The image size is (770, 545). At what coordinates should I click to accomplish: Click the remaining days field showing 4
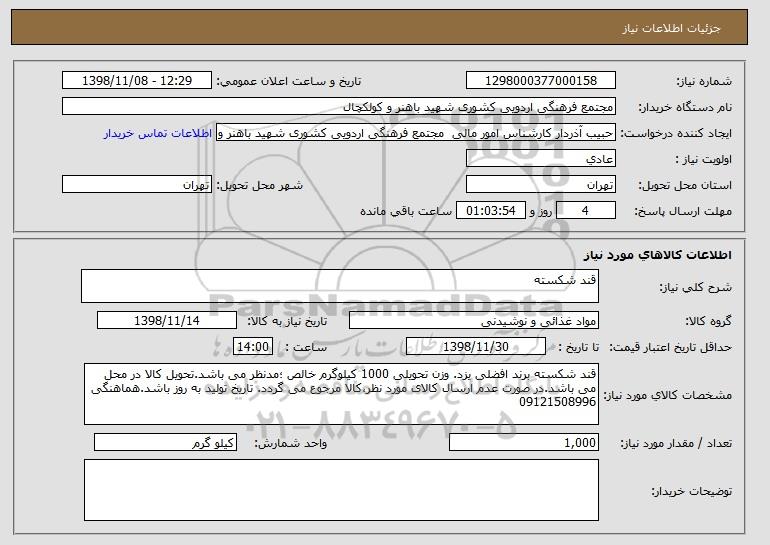[x=585, y=211]
